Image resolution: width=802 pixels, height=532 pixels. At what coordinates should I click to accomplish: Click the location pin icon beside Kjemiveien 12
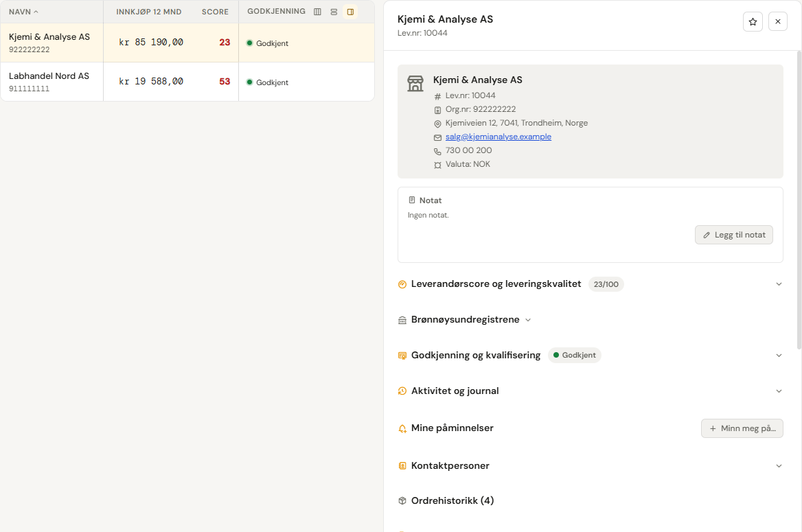pos(437,124)
